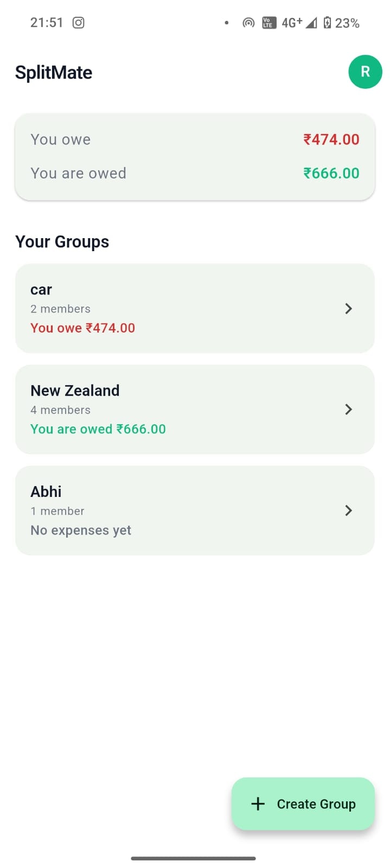This screenshot has height=868, width=390.
Task: Tap the You owe ₹474.00 total amount
Action: (x=331, y=139)
